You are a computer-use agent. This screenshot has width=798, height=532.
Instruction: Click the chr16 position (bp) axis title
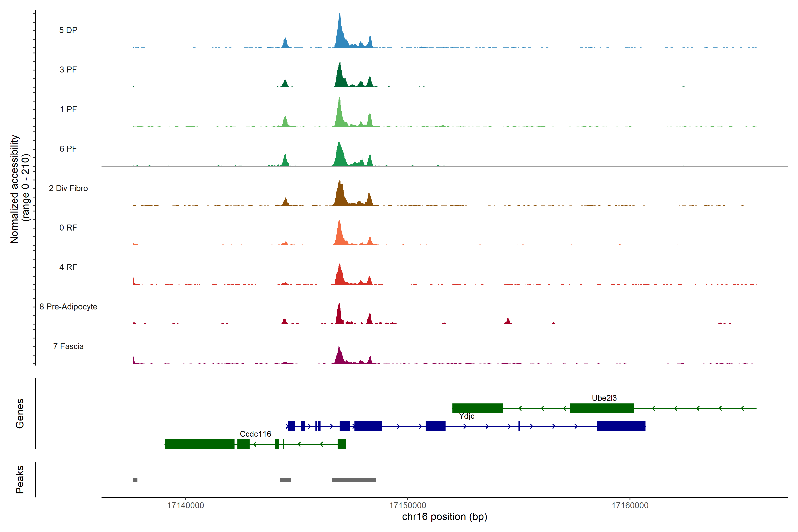click(444, 517)
